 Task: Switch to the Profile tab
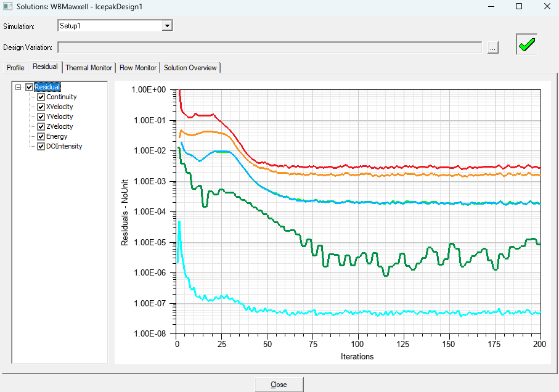[15, 68]
